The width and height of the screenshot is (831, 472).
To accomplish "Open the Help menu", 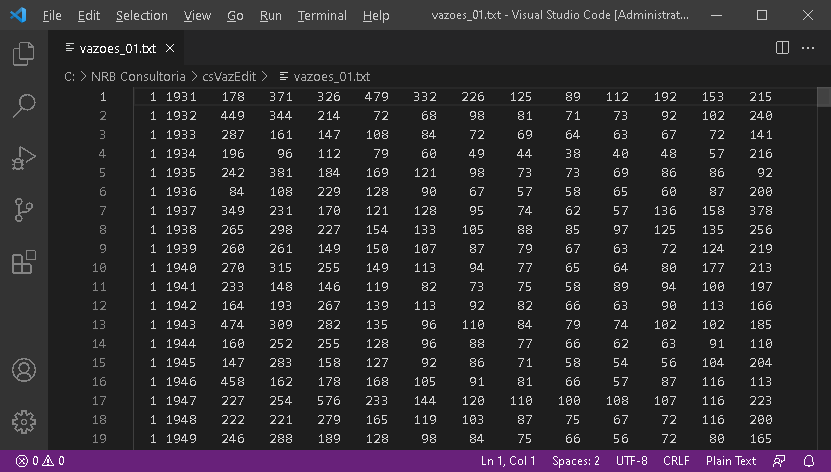I will 376,15.
